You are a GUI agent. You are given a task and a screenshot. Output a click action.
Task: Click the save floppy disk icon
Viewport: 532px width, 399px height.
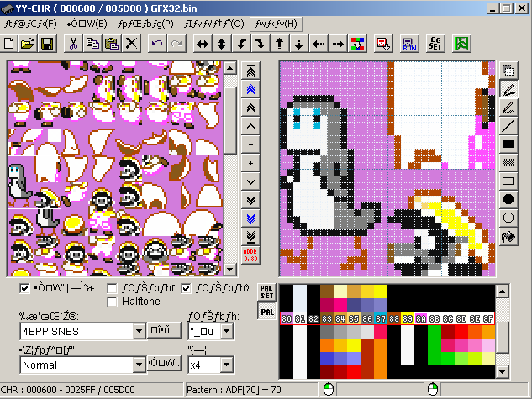(46, 43)
